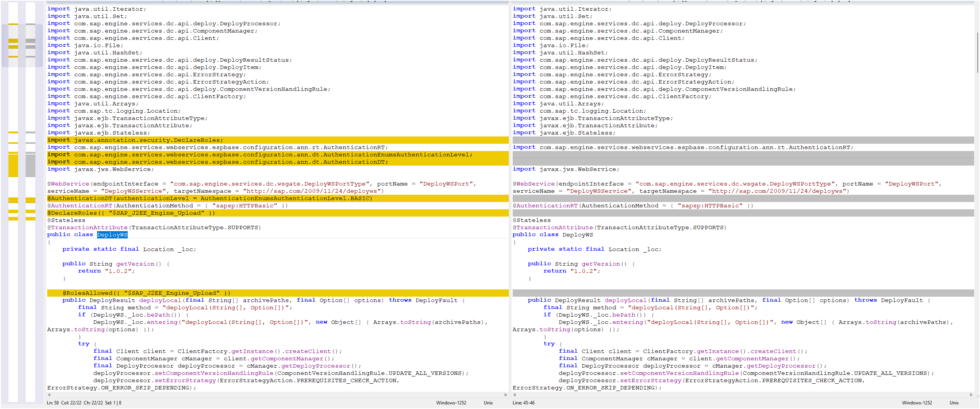Click the large yellow difference block in location pane's left bar
This screenshot has height=409, width=980.
13,165
